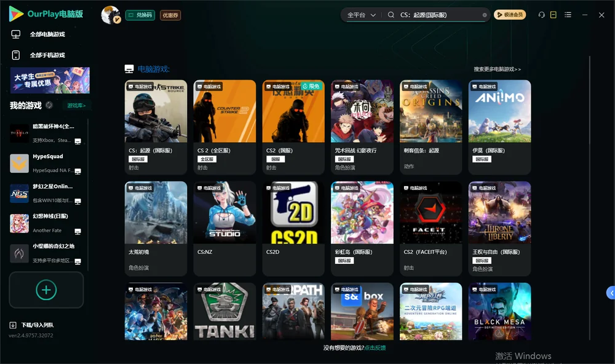Expand the blue side panel arrow
Viewport: 615px width, 364px height.
pos(611,293)
